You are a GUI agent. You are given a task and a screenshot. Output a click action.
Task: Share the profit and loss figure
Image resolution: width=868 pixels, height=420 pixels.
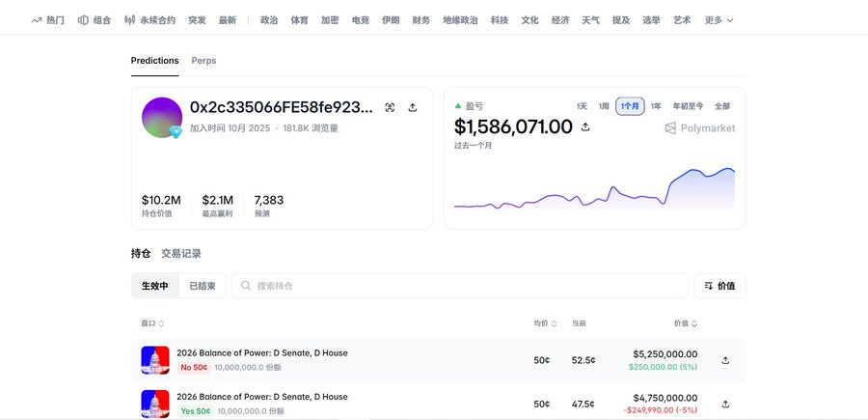coord(585,126)
